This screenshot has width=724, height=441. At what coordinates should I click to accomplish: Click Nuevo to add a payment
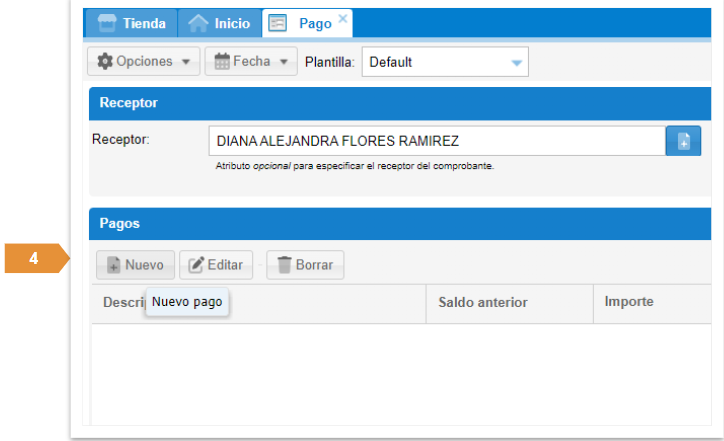(x=135, y=265)
